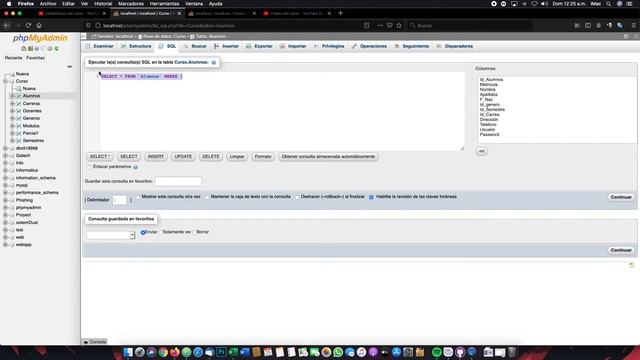
Task: Open WhatsApp from the Dock
Action: point(338,352)
